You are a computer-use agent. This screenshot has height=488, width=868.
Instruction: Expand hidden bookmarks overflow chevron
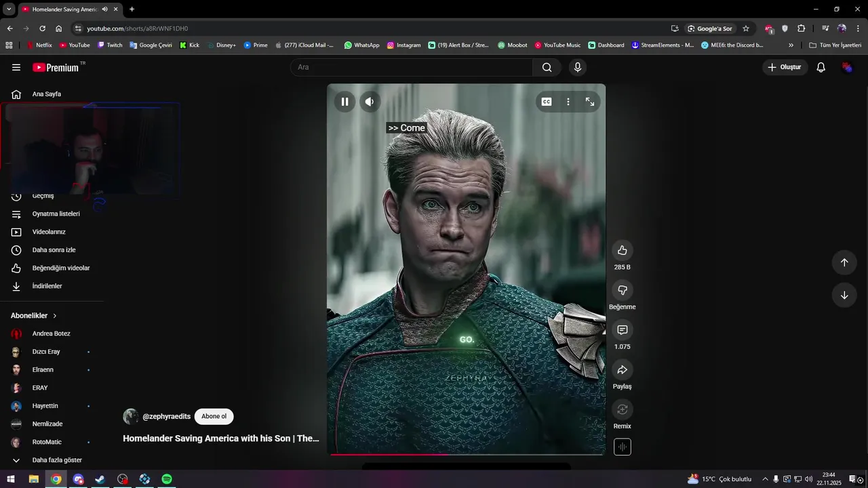pyautogui.click(x=791, y=45)
